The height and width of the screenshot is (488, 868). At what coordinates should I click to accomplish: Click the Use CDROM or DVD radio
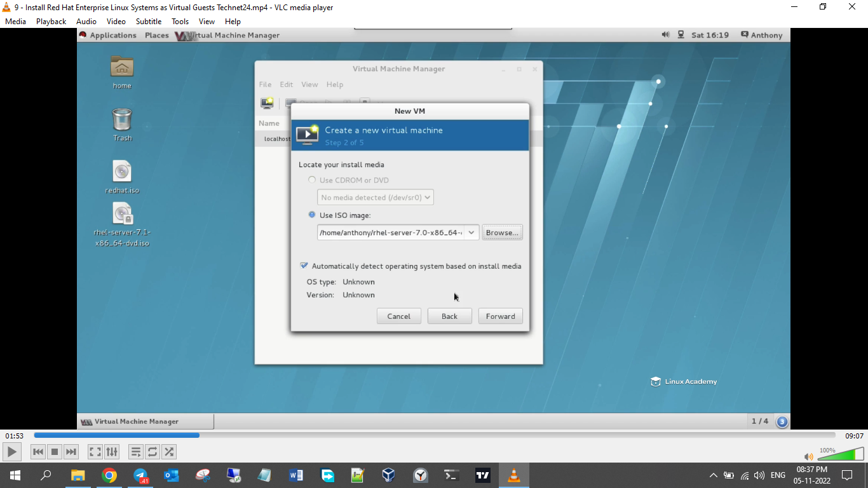point(311,180)
